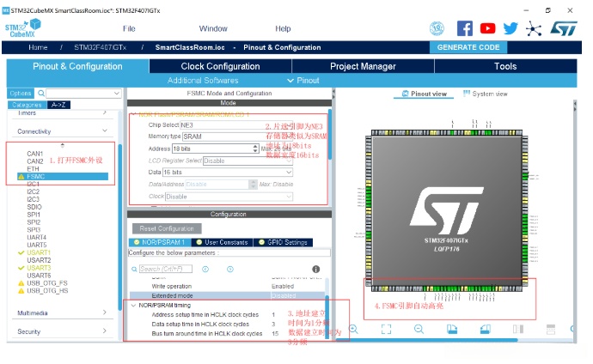Viewport: 593px width, 364px height.
Task: Fit chip to view frame icon
Action: click(x=386, y=330)
